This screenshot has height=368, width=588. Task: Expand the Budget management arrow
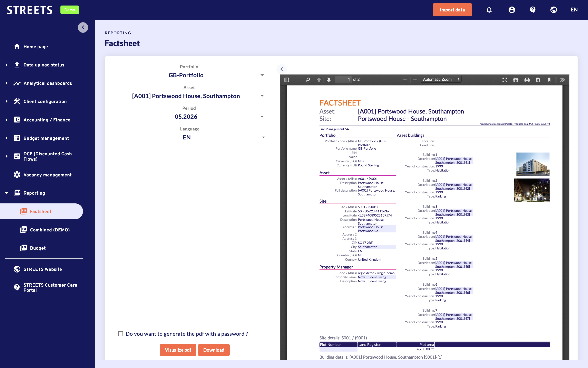(7, 138)
